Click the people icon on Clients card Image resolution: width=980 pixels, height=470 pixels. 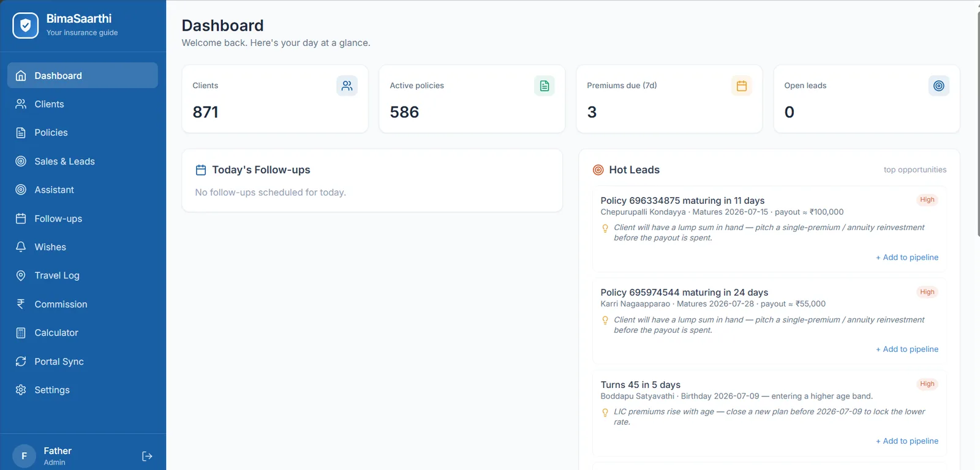[347, 86]
